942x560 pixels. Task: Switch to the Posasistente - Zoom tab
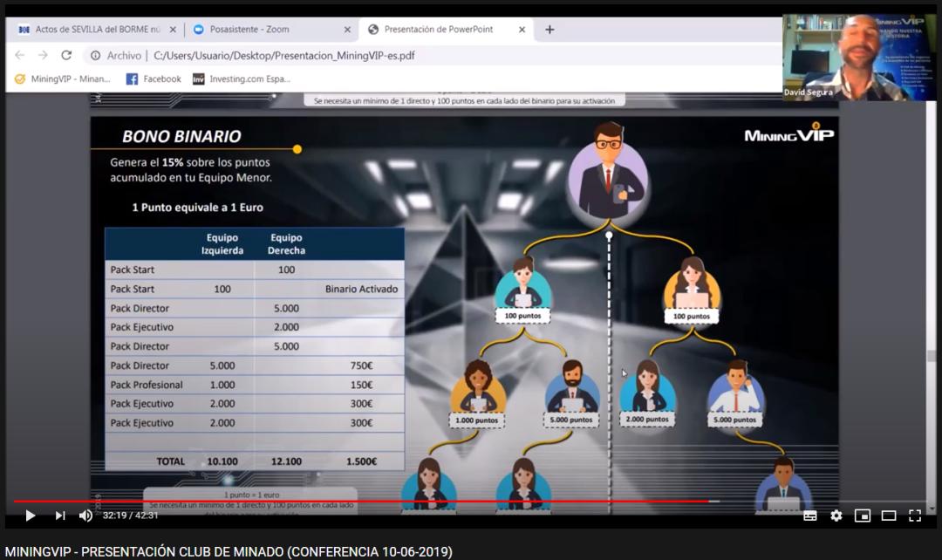tap(249, 29)
